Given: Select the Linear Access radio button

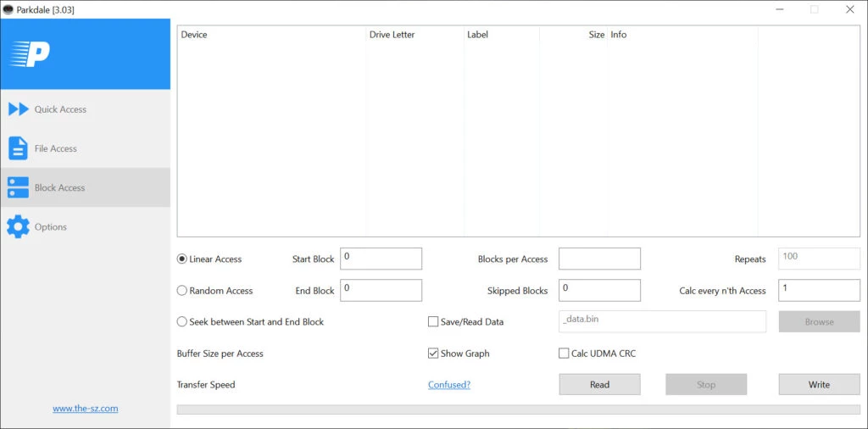Looking at the screenshot, I should pyautogui.click(x=182, y=259).
